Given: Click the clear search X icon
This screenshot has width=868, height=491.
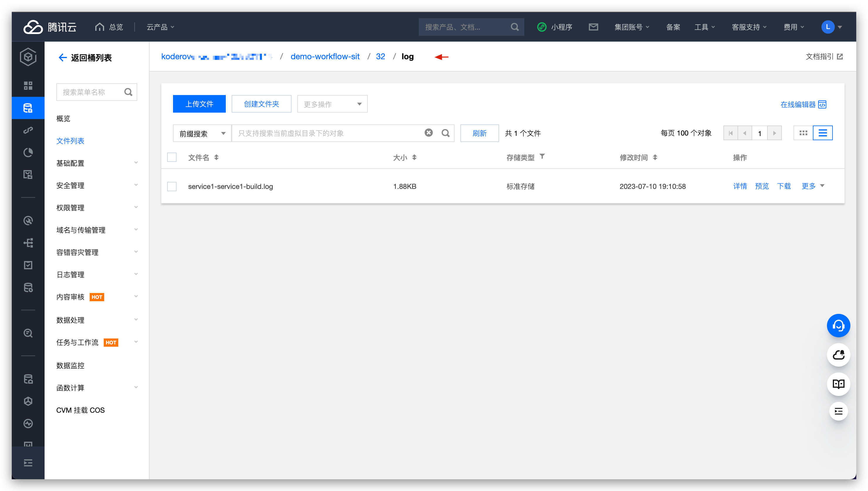Looking at the screenshot, I should click(x=428, y=133).
